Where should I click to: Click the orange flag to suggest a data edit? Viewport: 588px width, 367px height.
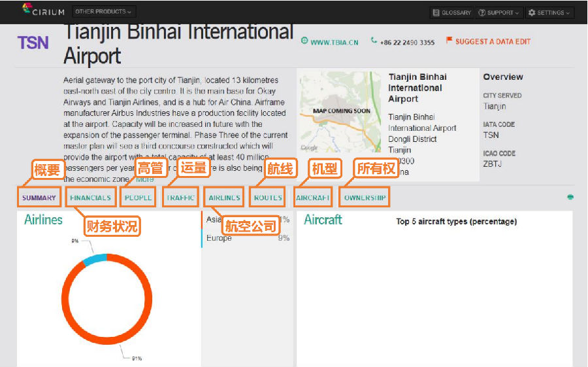(x=449, y=41)
